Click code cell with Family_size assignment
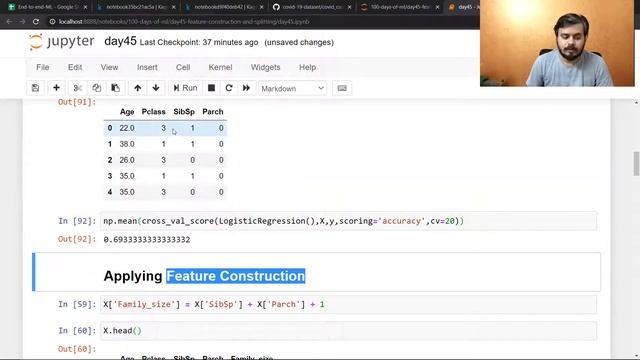This screenshot has height=360, width=640. 349,304
